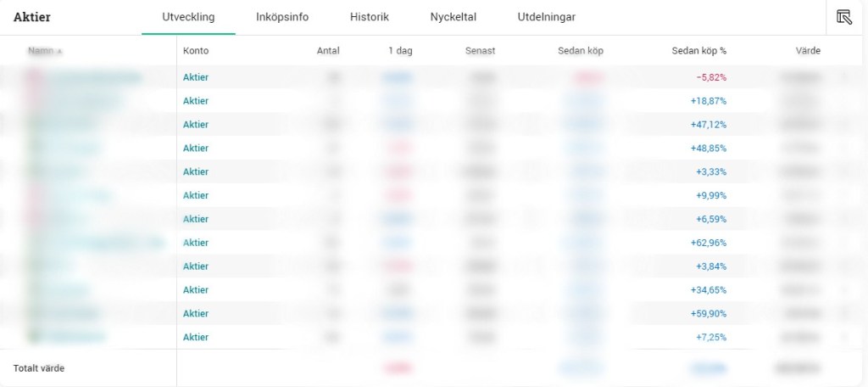Image resolution: width=868 pixels, height=387 pixels.
Task: Open the Inköpsinfo tab
Action: pyautogui.click(x=282, y=17)
